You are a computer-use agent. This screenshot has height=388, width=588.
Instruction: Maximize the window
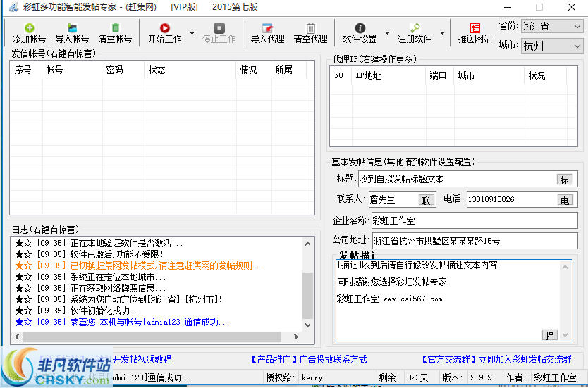pyautogui.click(x=539, y=7)
